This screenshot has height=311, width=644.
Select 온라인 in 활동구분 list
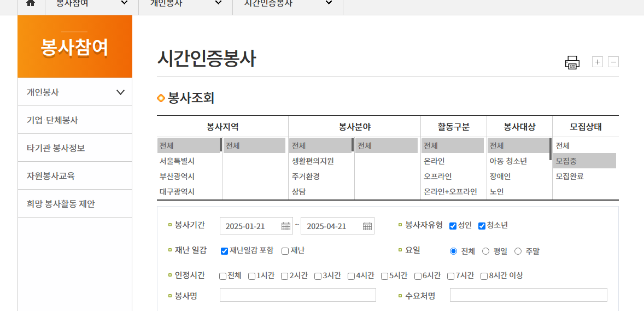[453, 161]
